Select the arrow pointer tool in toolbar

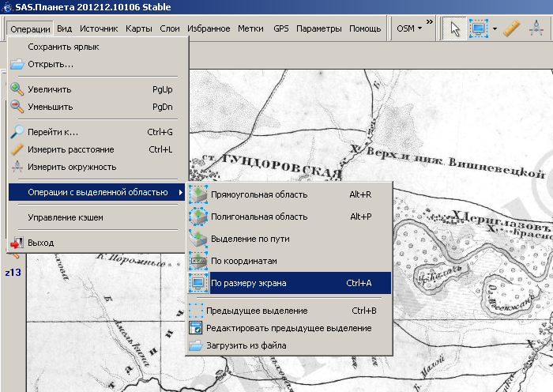(x=455, y=28)
